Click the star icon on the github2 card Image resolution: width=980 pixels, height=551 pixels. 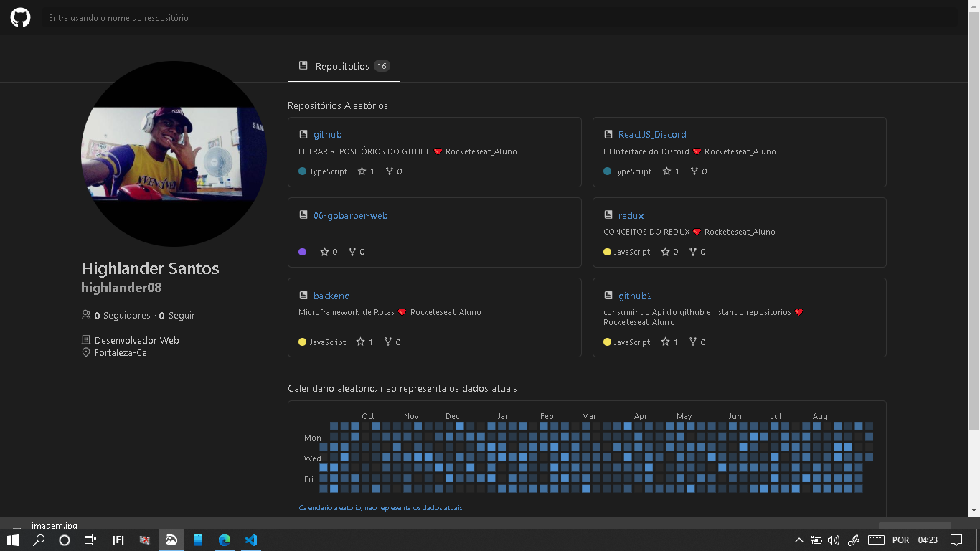point(665,342)
